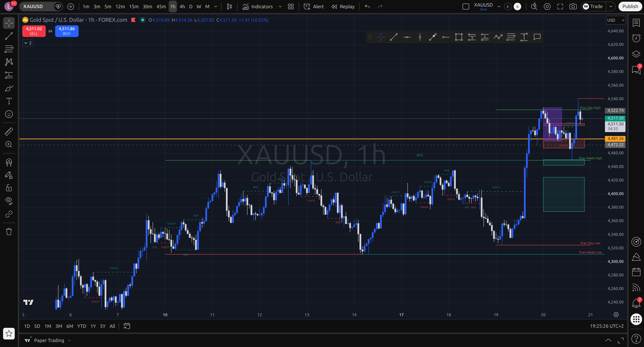Activate the zoom in tool
The image size is (644, 347).
(9, 144)
